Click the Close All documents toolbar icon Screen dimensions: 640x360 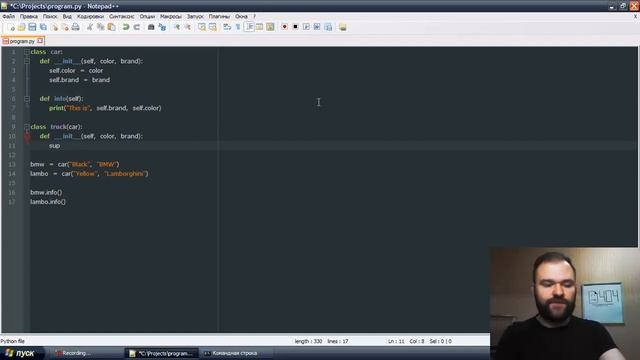[64, 27]
